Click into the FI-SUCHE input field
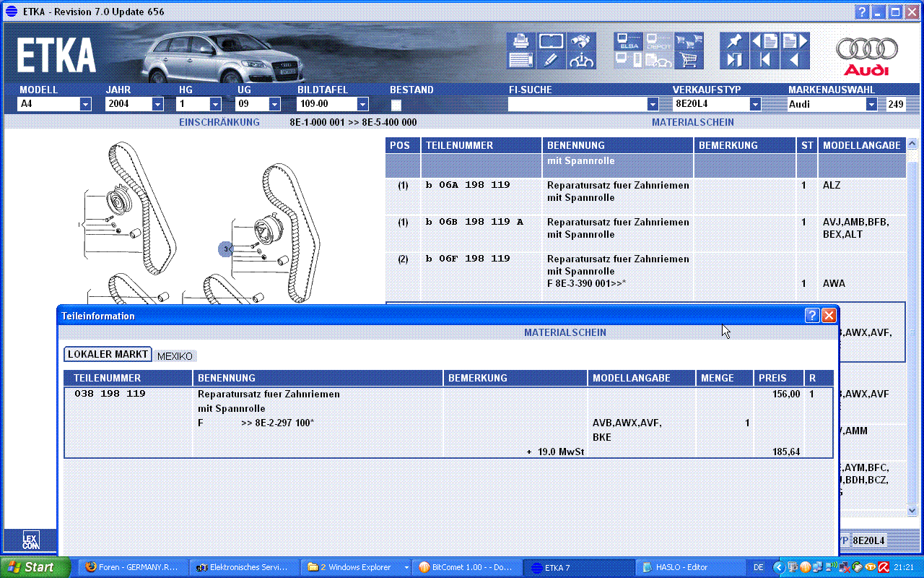The image size is (924, 578). tap(577, 104)
